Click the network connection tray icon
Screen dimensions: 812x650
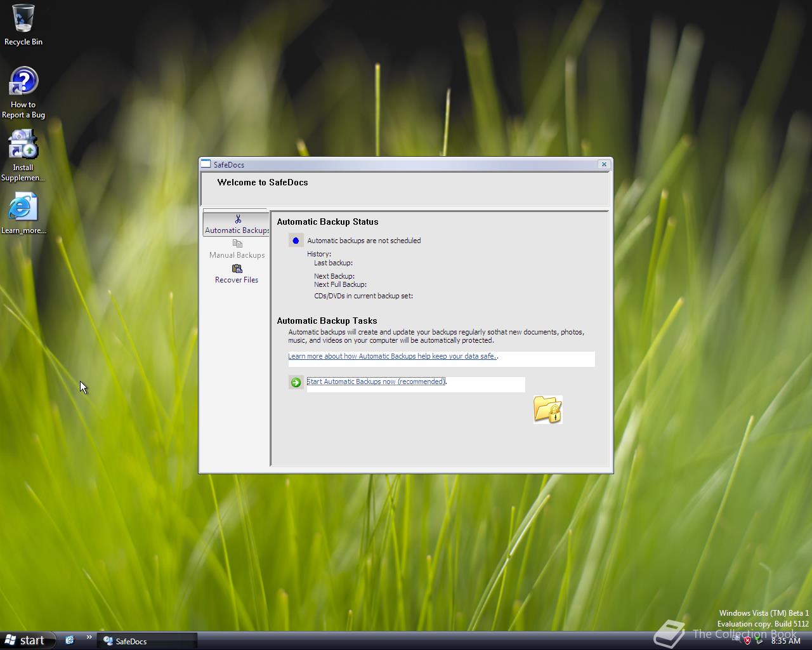(737, 640)
